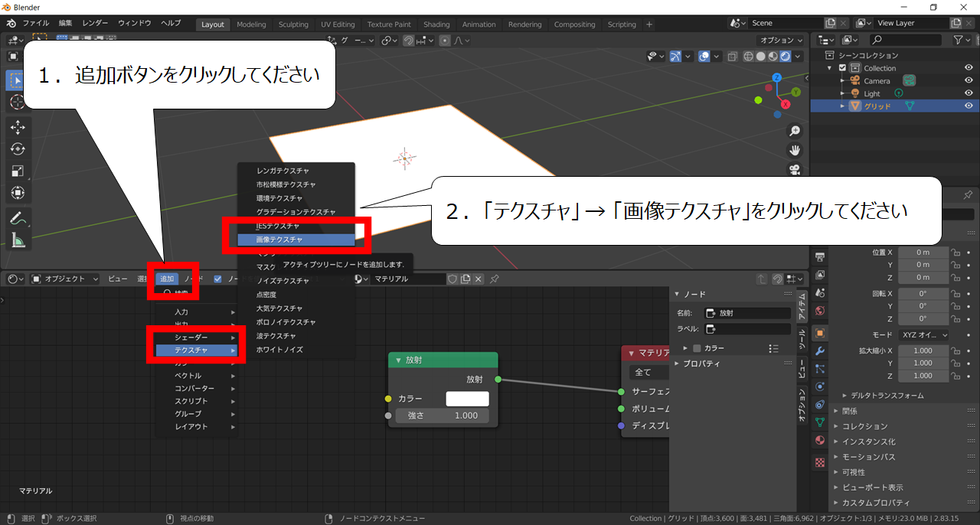Open the Object Data mesh properties tab
Image resolution: width=980 pixels, height=525 pixels.
tap(820, 422)
